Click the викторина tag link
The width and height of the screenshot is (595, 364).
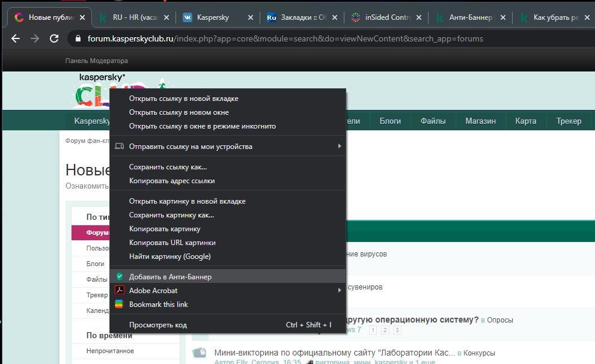click(332, 362)
